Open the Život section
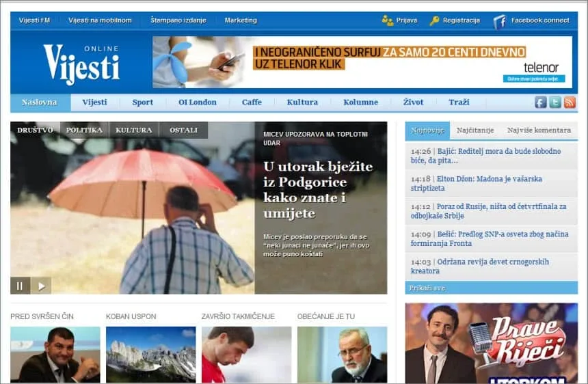This screenshot has height=384, width=588. 413,102
